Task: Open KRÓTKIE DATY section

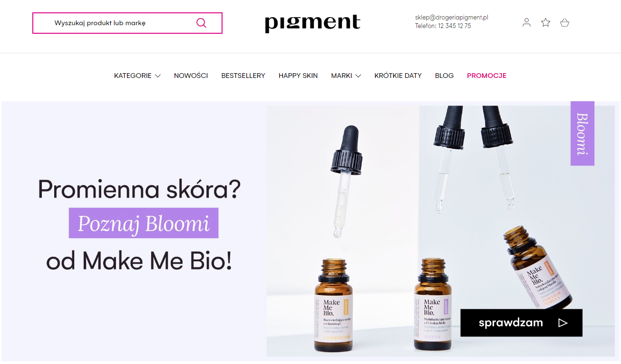Action: 398,76
